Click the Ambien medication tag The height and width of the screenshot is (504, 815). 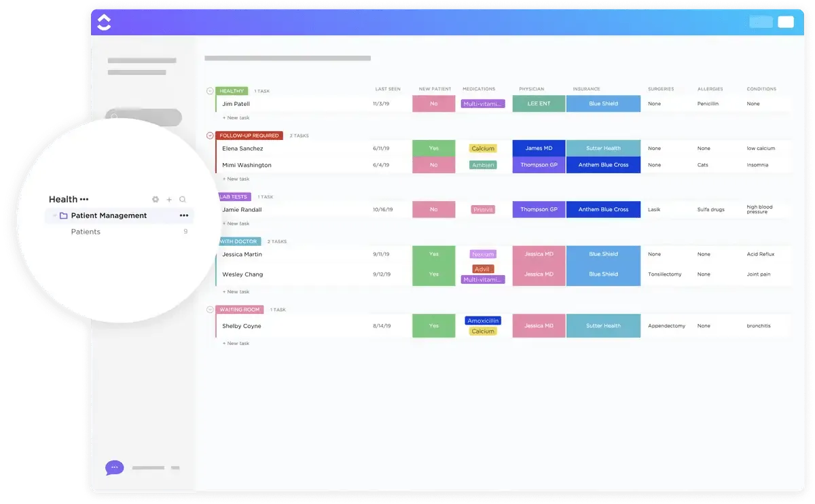[x=483, y=165]
